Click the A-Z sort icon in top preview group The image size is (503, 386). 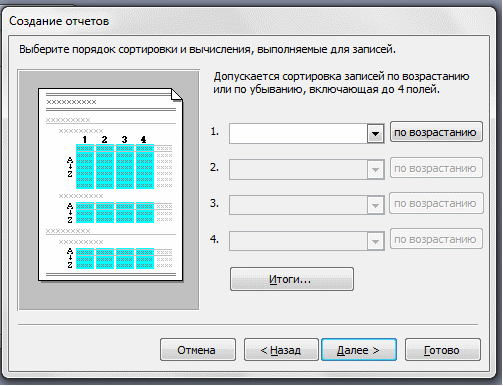click(x=70, y=167)
